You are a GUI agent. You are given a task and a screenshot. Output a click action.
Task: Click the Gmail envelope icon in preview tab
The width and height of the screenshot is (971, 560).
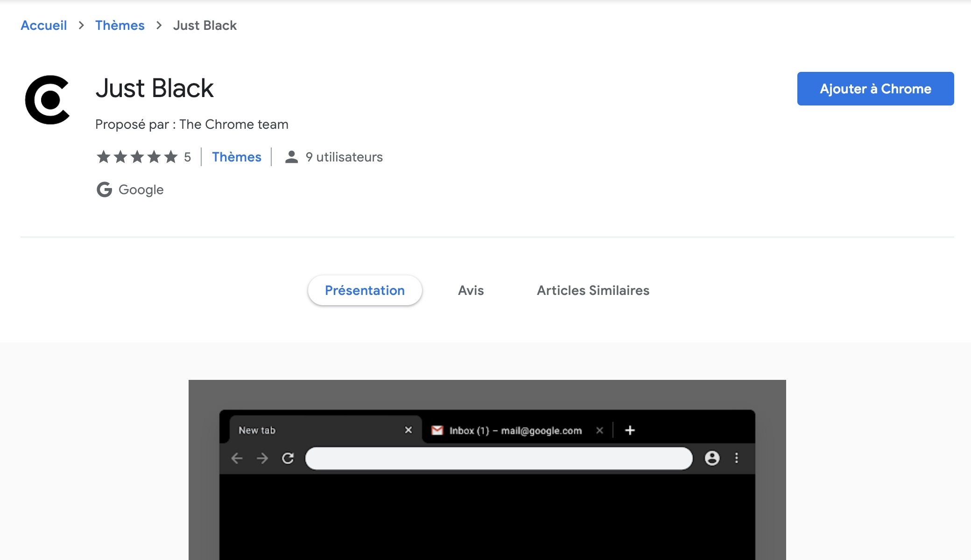click(x=437, y=430)
